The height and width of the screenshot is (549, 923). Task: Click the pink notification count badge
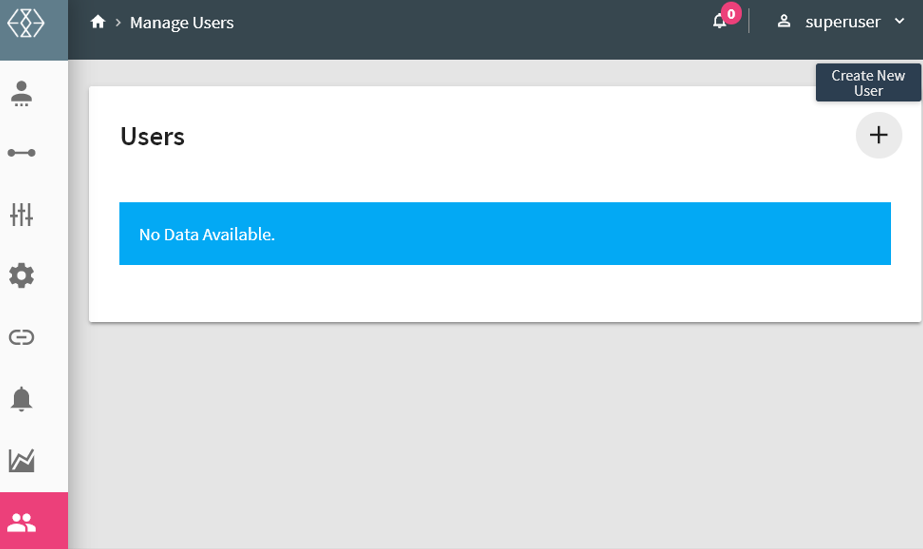[731, 14]
